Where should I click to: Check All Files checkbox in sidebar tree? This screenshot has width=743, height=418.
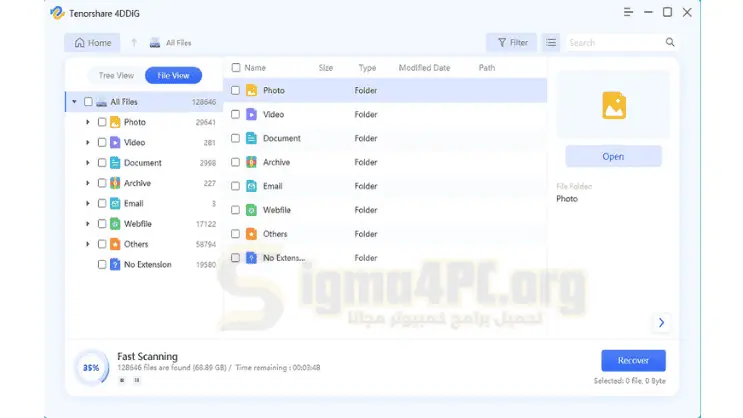point(88,102)
